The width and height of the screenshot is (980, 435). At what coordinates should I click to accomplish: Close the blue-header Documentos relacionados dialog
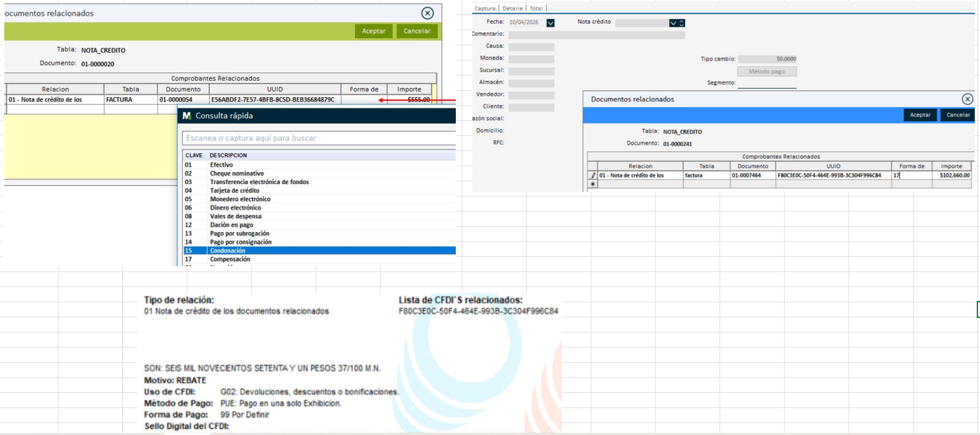tap(967, 99)
